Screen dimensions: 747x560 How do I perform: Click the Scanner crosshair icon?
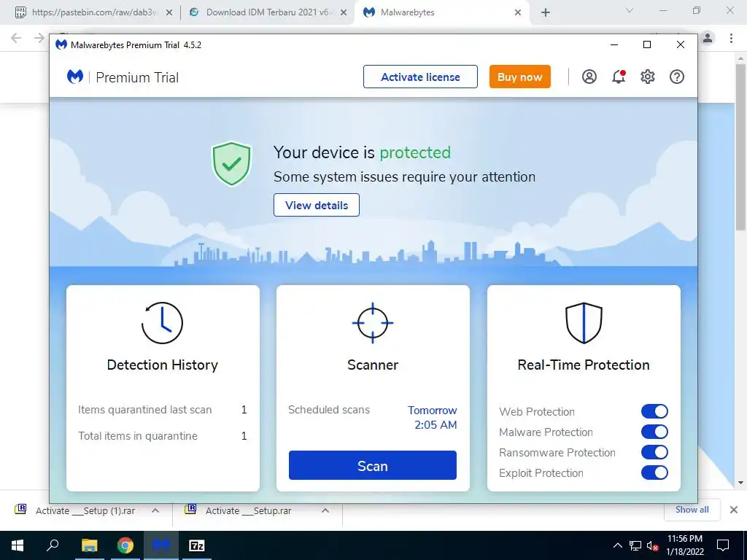tap(373, 323)
